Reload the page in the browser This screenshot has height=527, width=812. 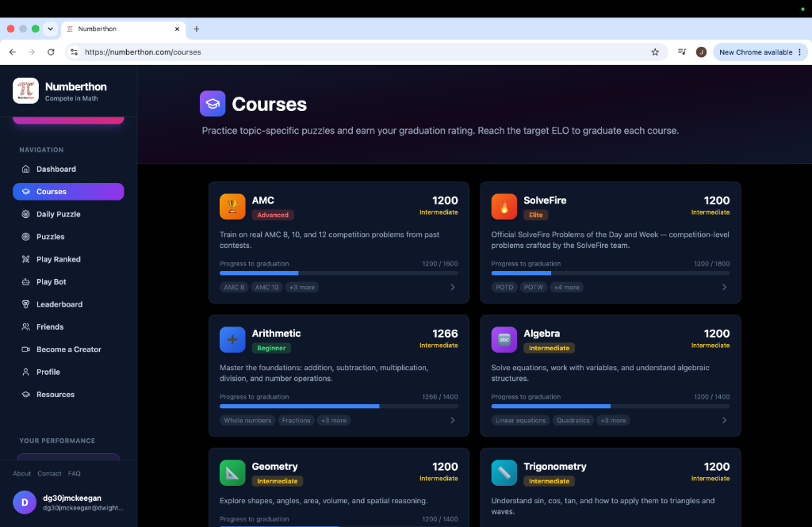[51, 52]
